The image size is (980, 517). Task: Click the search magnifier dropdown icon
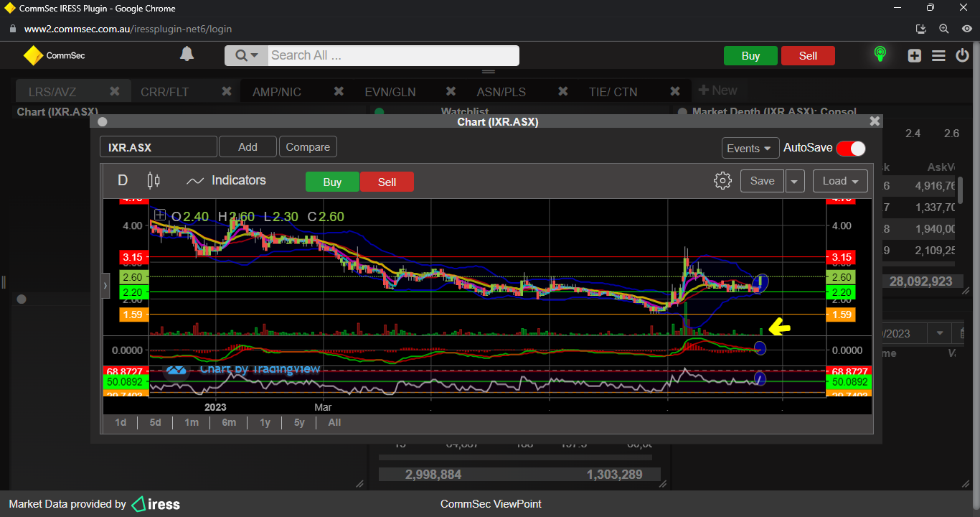point(247,56)
